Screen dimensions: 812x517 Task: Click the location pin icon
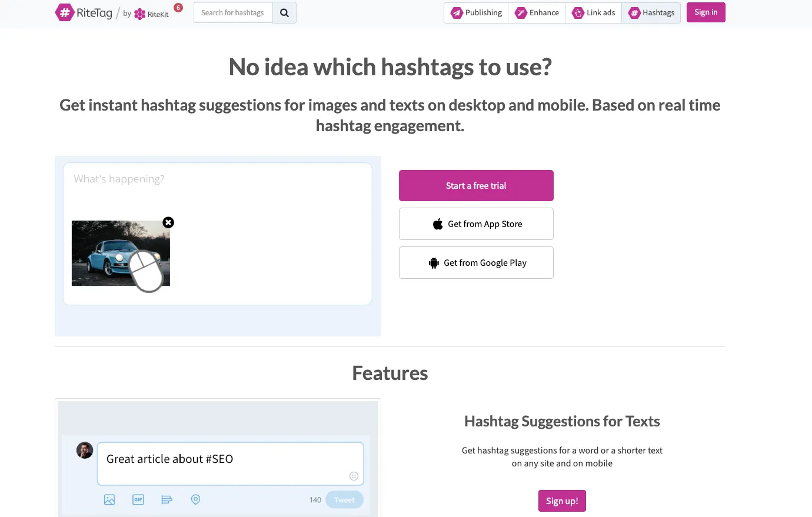[x=196, y=499]
